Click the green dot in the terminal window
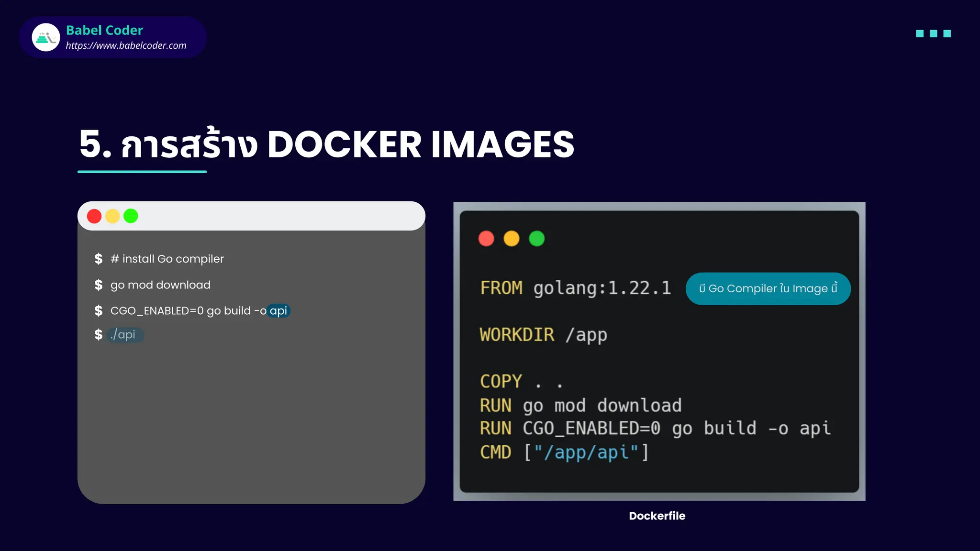The image size is (980, 551). [131, 216]
